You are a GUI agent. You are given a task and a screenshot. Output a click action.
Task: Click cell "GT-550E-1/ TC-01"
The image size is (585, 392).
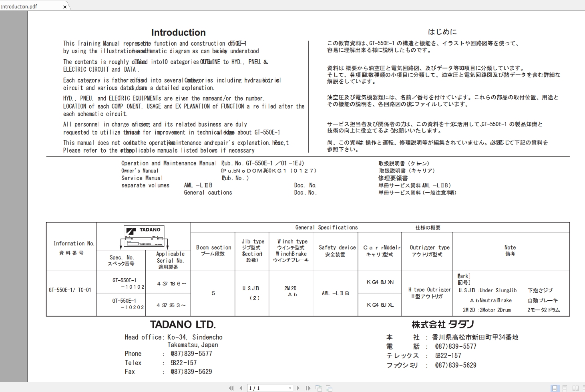70,290
